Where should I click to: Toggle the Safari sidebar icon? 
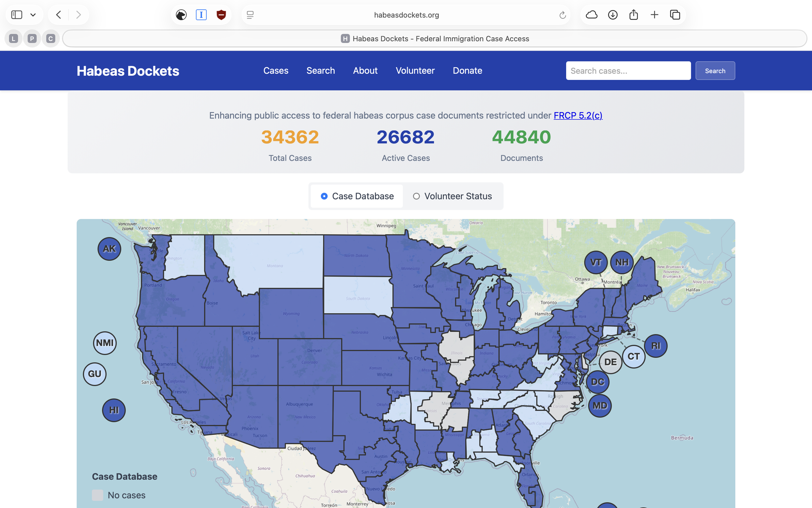17,15
